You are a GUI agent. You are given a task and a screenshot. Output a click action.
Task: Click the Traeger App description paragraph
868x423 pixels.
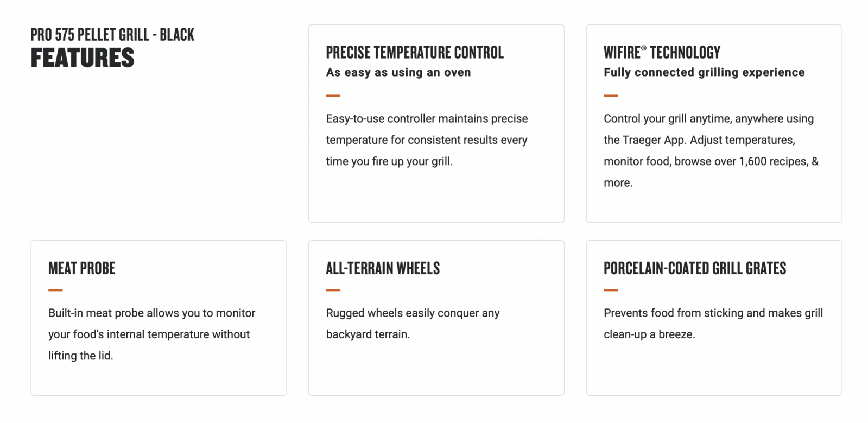pos(711,150)
